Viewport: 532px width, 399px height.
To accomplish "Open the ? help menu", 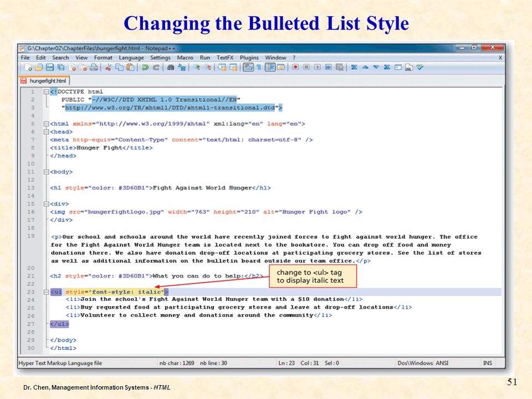I will pyautogui.click(x=294, y=58).
